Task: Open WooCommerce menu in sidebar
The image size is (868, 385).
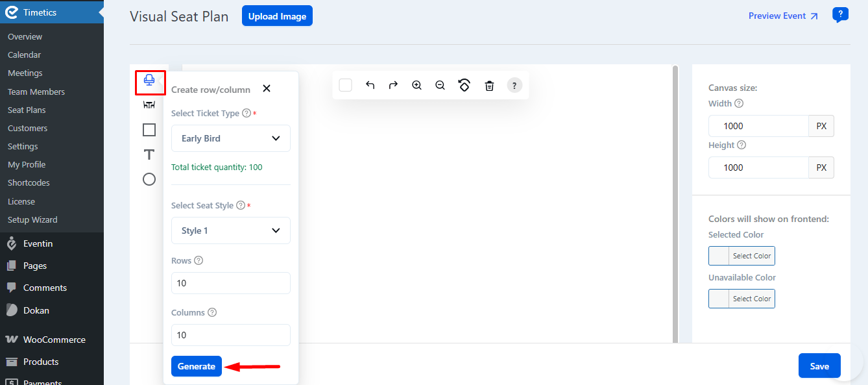Action: click(54, 340)
